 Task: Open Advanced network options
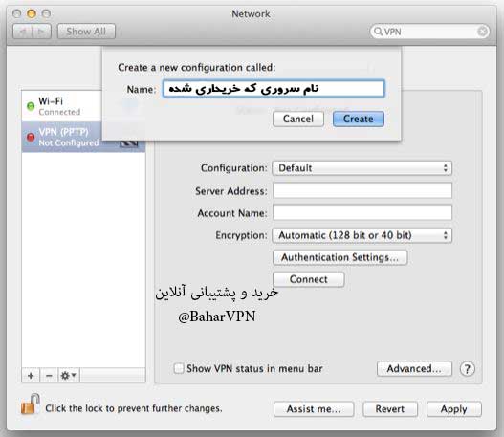pos(414,368)
